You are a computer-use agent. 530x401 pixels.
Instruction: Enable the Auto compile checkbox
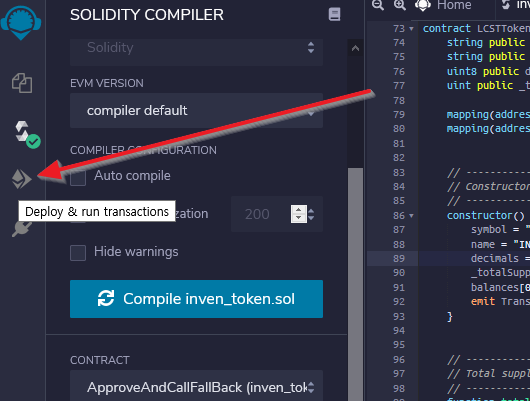tap(78, 178)
